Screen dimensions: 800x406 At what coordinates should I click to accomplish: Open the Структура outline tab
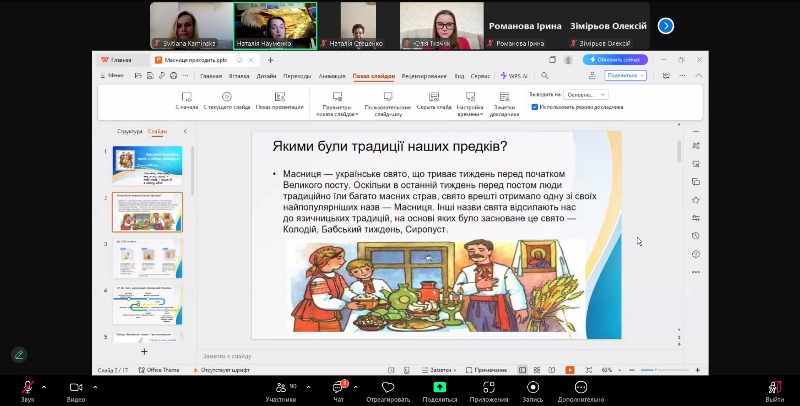point(130,131)
